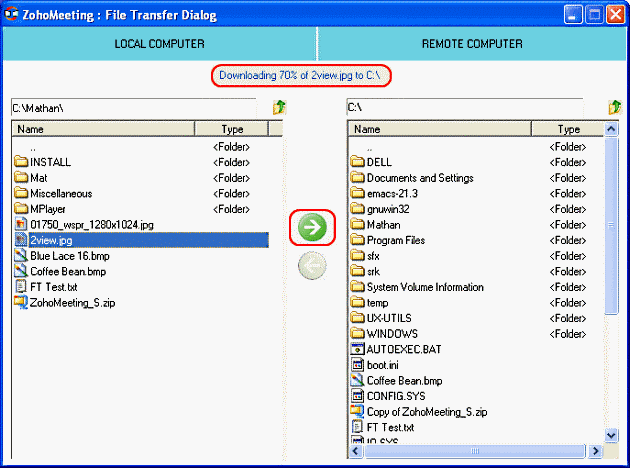630x468 pixels.
Task: Select the LOCAL COMPUTER header tab
Action: [159, 44]
